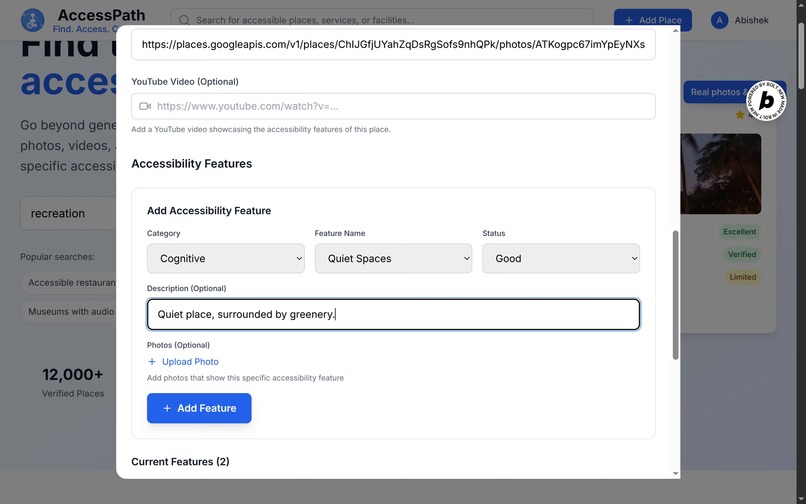Open the Feature Name dropdown showing Quiet Spaces
806x504 pixels.
393,258
